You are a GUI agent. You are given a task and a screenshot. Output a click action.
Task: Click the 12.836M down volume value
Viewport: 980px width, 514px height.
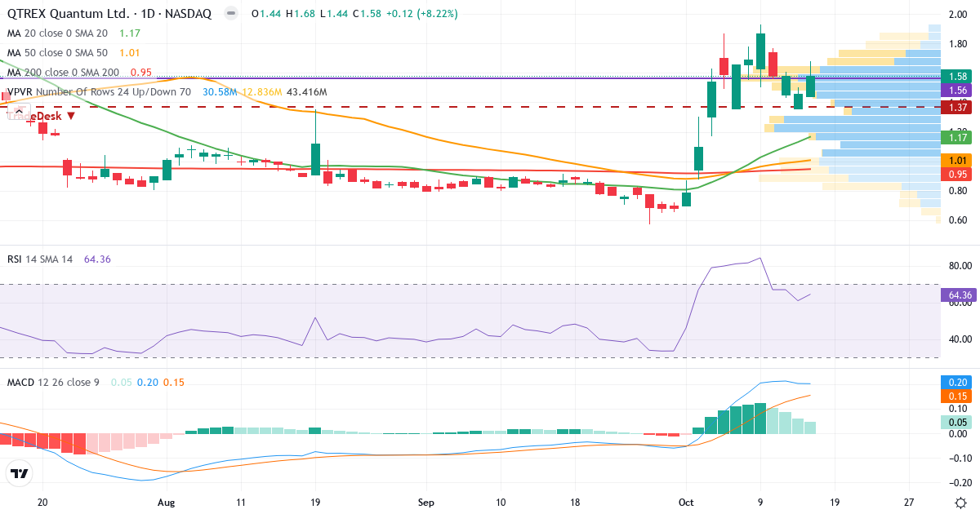pos(261,92)
